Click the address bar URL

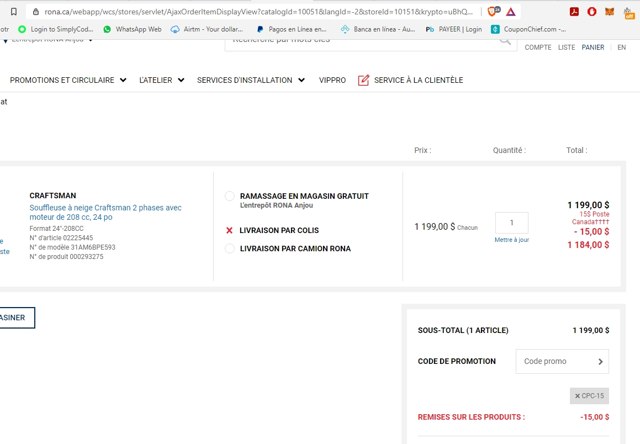(258, 12)
